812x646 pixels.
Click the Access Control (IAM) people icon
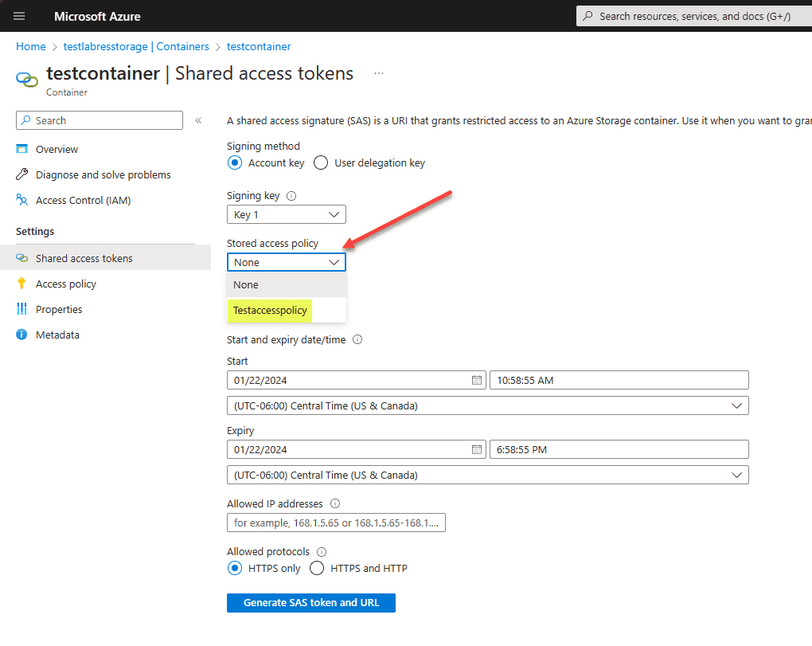click(x=21, y=200)
